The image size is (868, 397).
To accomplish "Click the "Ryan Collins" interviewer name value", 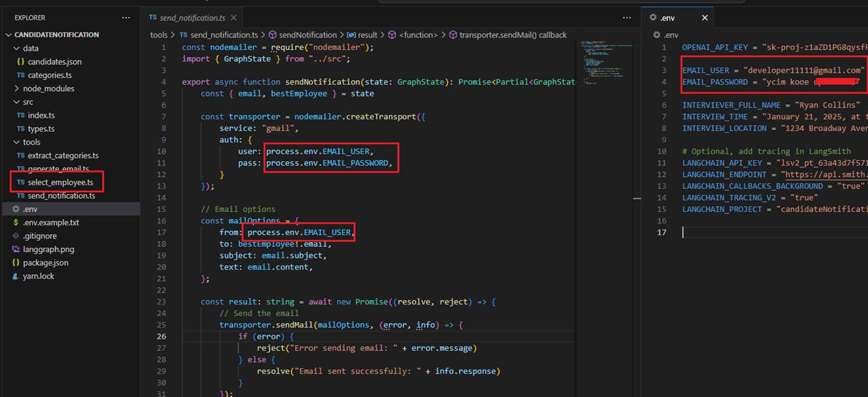I will [x=827, y=105].
